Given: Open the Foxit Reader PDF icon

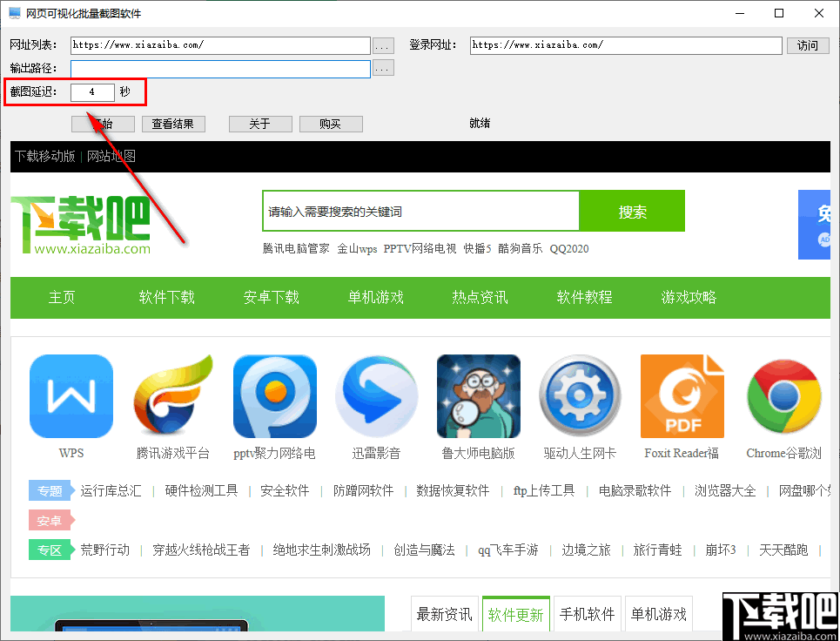Looking at the screenshot, I should (x=682, y=396).
